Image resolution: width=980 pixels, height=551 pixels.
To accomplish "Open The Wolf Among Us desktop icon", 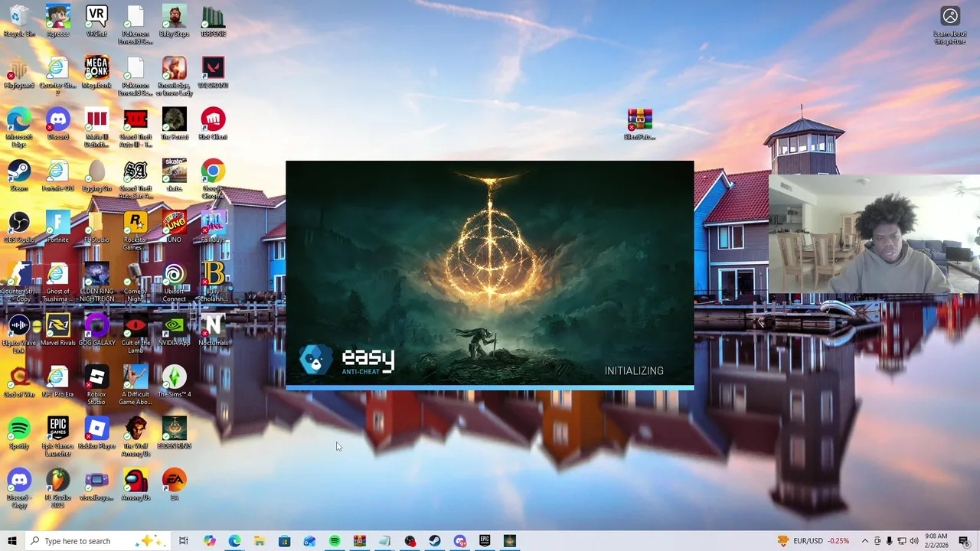I will 136,436.
